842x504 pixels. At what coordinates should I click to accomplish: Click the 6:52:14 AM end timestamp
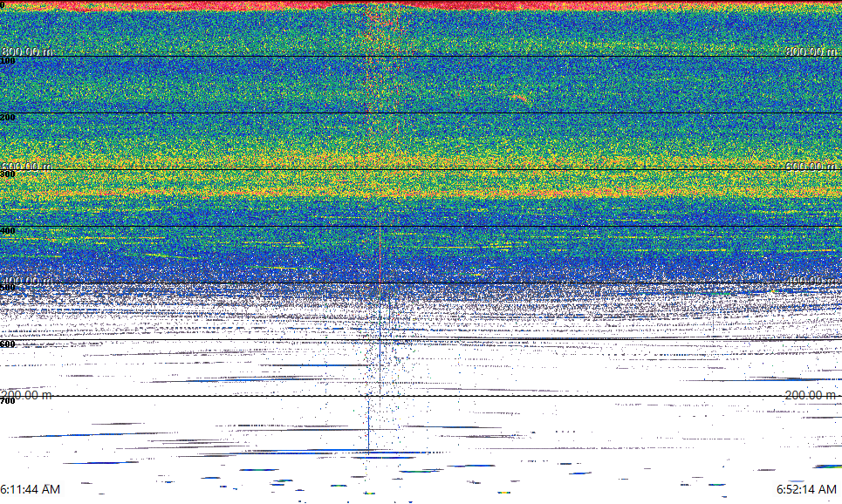click(806, 489)
